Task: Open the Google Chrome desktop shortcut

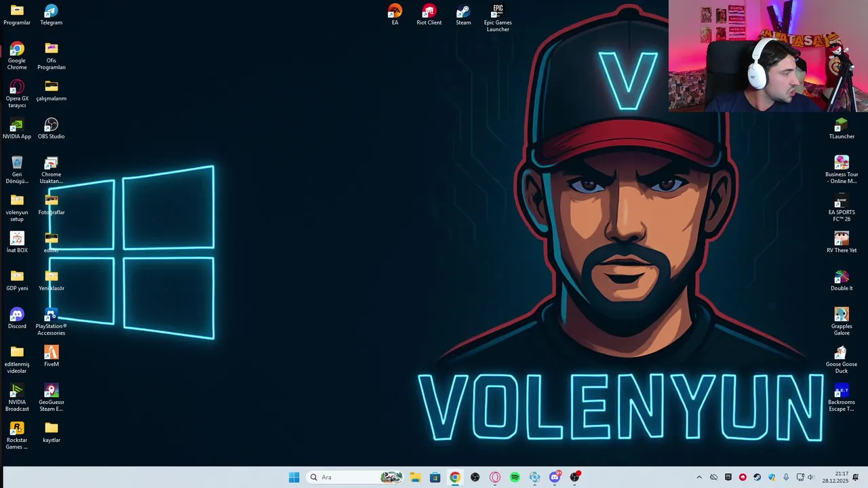Action: click(x=17, y=56)
